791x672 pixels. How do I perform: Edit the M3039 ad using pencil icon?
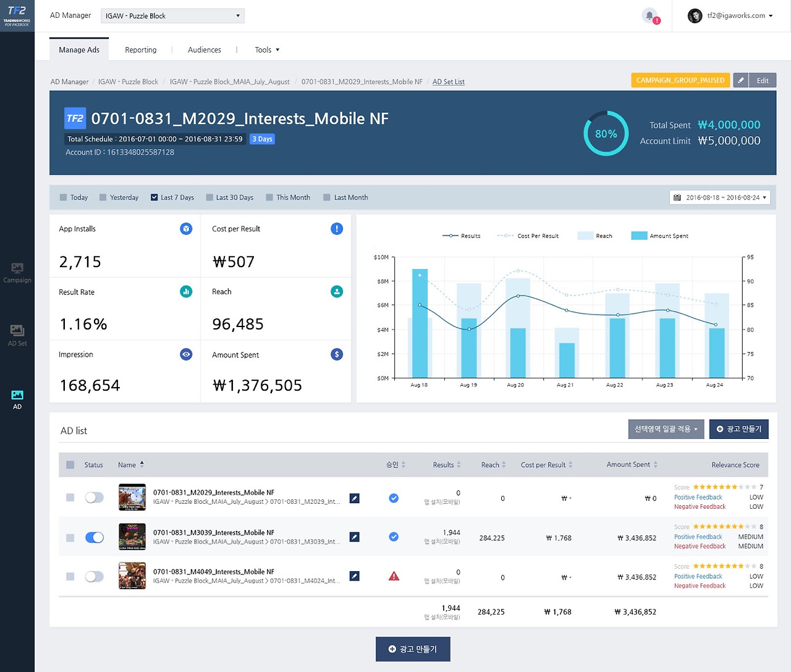pyautogui.click(x=354, y=537)
